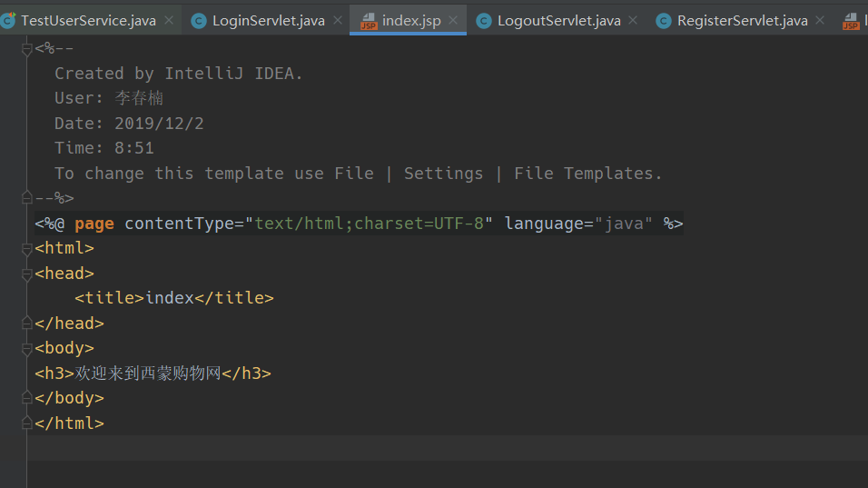Click the TestUserService class file icon
This screenshot has width=868, height=488.
8,21
